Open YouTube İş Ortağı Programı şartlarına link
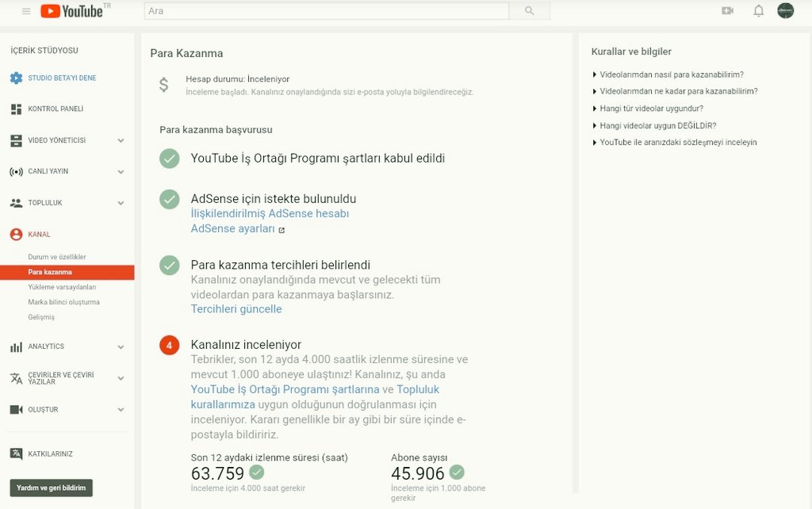This screenshot has width=812, height=509. point(285,389)
